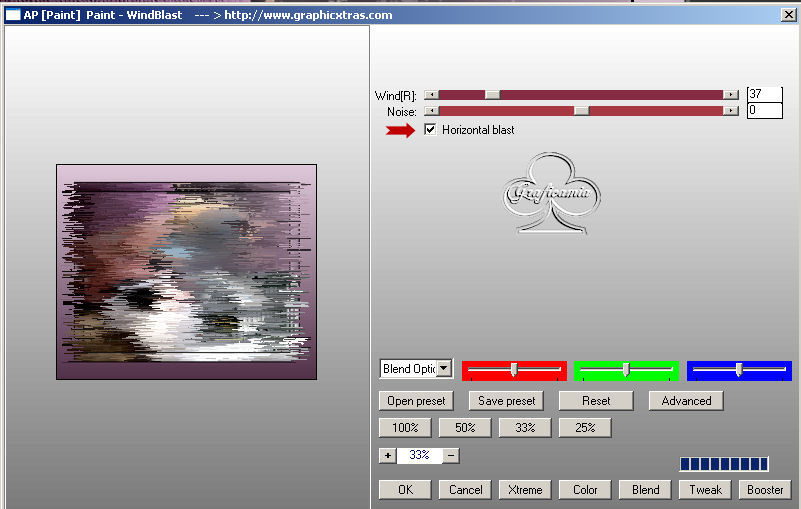Click the Wind[R] value field showing 37
This screenshot has width=801, height=509.
coord(764,94)
